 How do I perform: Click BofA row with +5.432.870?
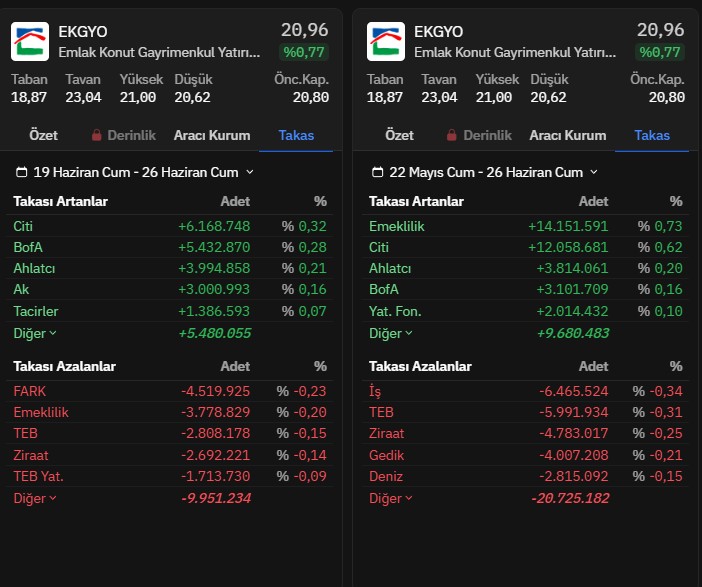tap(170, 247)
